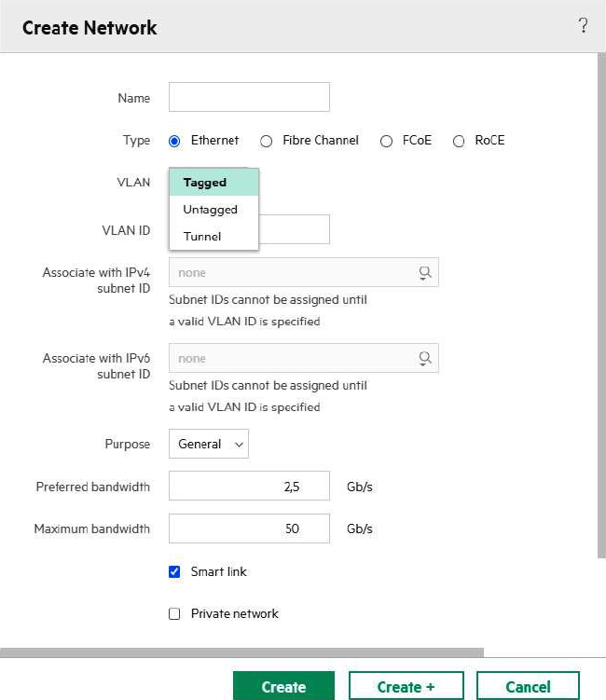Disable the Smart link checkbox
This screenshot has height=700, width=606.
(174, 571)
